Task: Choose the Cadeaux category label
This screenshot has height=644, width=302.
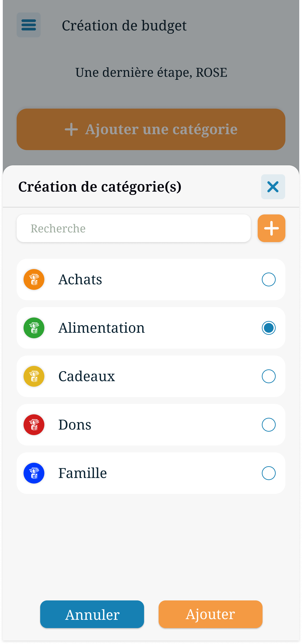Action: tap(87, 376)
